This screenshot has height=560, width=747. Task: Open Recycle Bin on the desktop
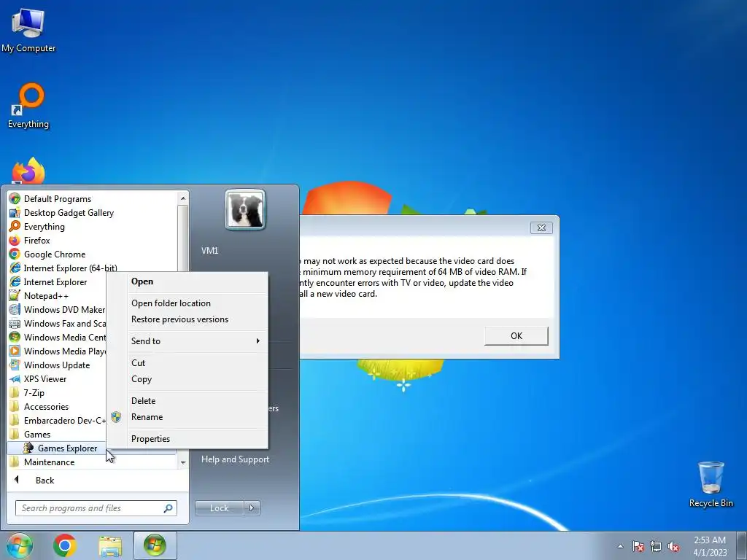pyautogui.click(x=711, y=484)
